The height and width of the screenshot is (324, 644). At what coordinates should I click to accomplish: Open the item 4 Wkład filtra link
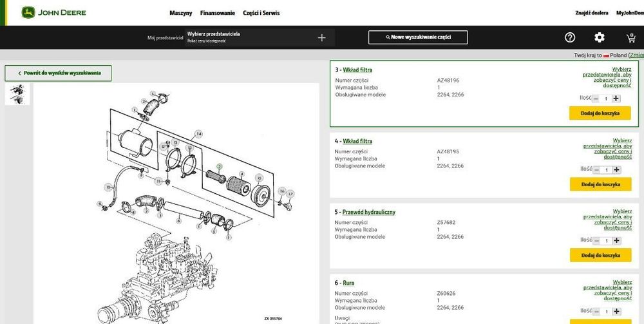tap(357, 141)
